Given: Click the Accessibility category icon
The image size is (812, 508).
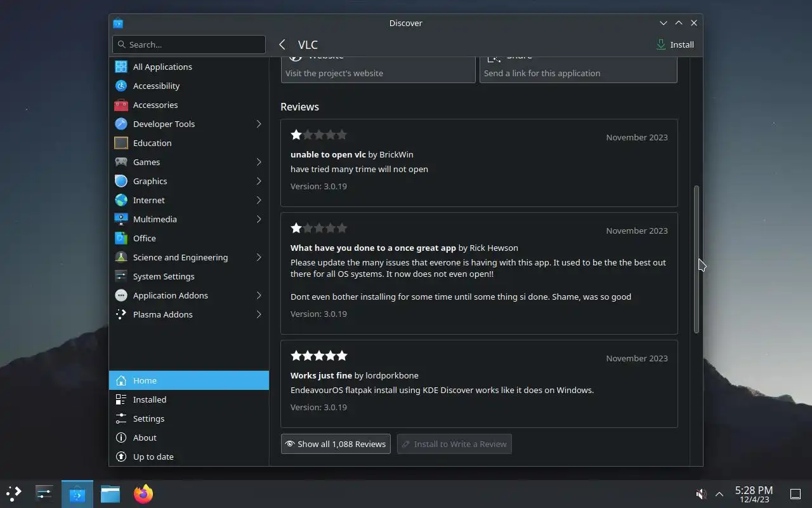Looking at the screenshot, I should tap(121, 86).
